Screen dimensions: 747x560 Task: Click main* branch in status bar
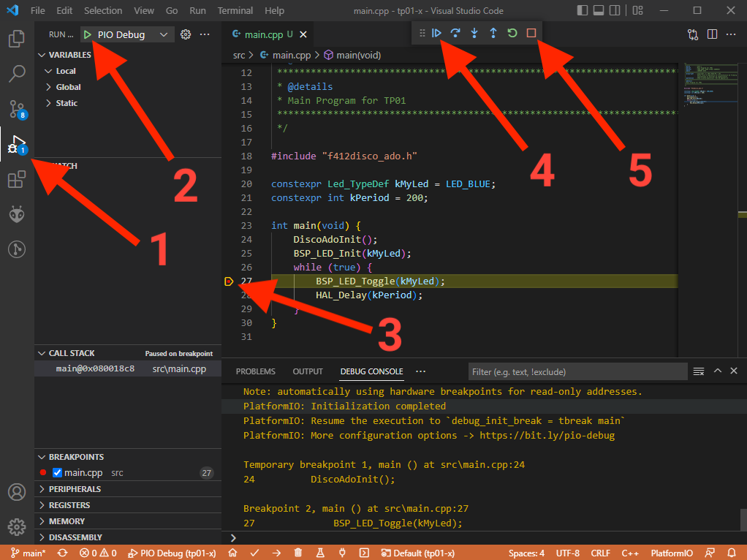pos(28,553)
